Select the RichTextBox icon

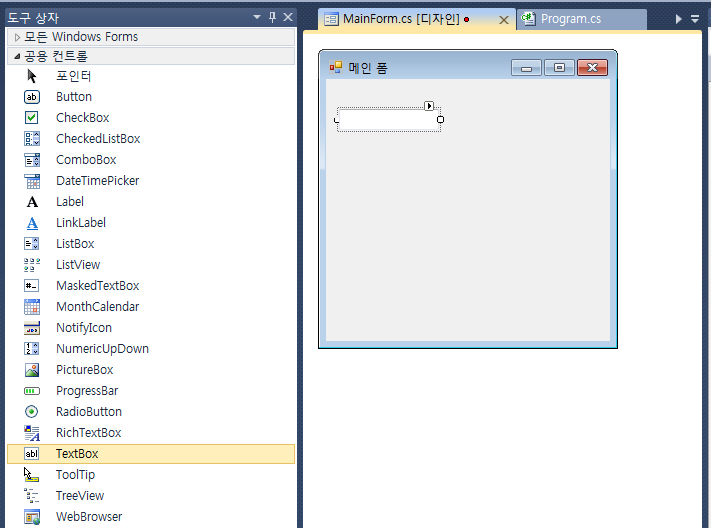(x=32, y=433)
